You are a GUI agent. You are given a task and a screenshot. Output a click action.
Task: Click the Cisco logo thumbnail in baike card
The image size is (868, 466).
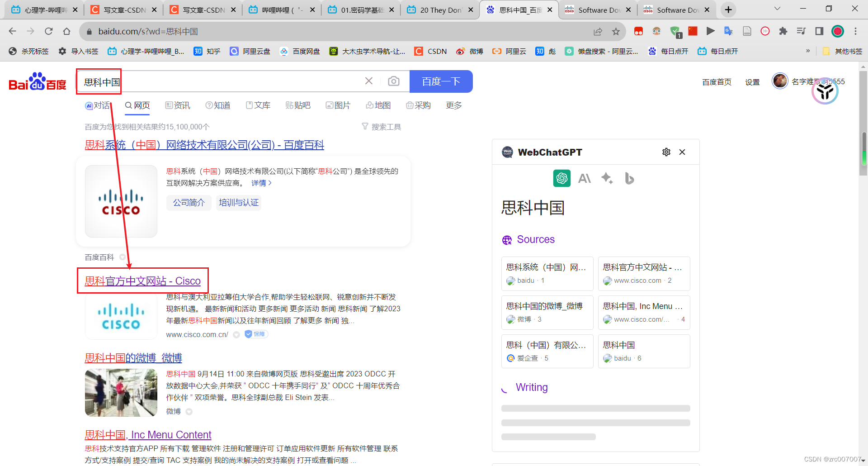point(121,201)
